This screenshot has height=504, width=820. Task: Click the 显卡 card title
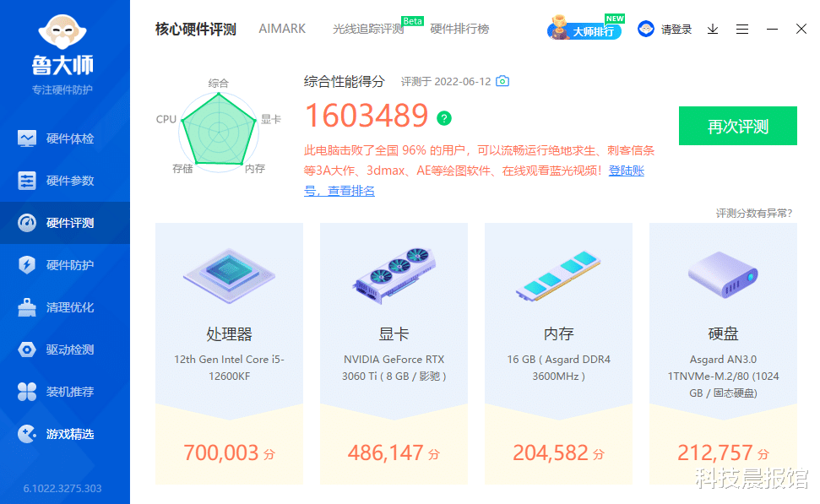(x=394, y=334)
